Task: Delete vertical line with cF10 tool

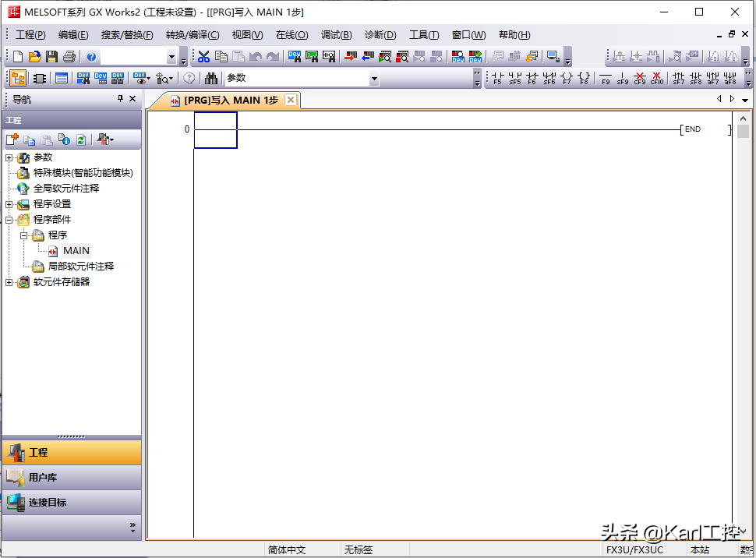Action: tap(656, 78)
